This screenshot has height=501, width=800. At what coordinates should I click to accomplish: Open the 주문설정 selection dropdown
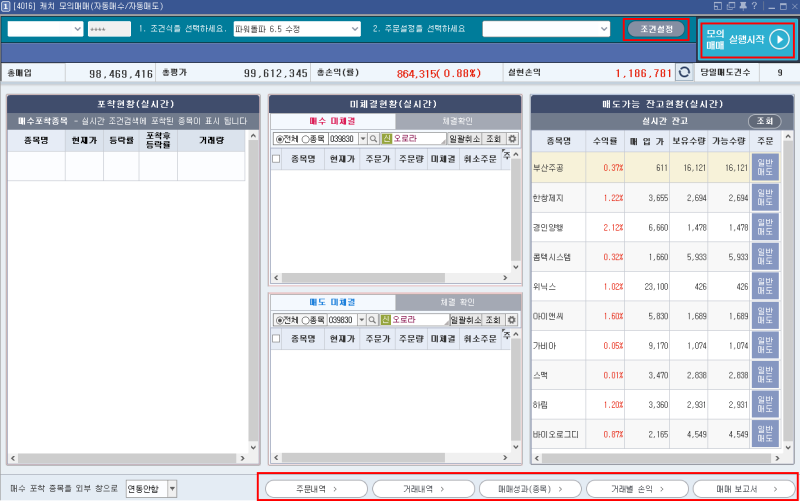pyautogui.click(x=546, y=29)
